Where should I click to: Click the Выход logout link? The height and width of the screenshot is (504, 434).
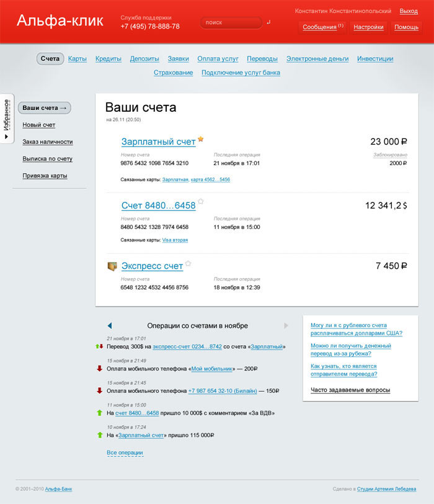pos(409,11)
